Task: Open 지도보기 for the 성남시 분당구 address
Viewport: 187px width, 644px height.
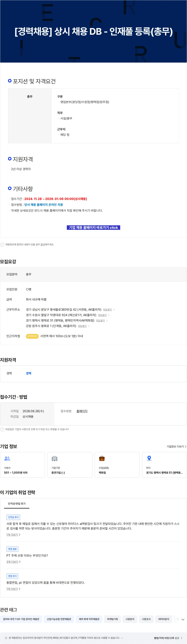Action: click(x=107, y=310)
